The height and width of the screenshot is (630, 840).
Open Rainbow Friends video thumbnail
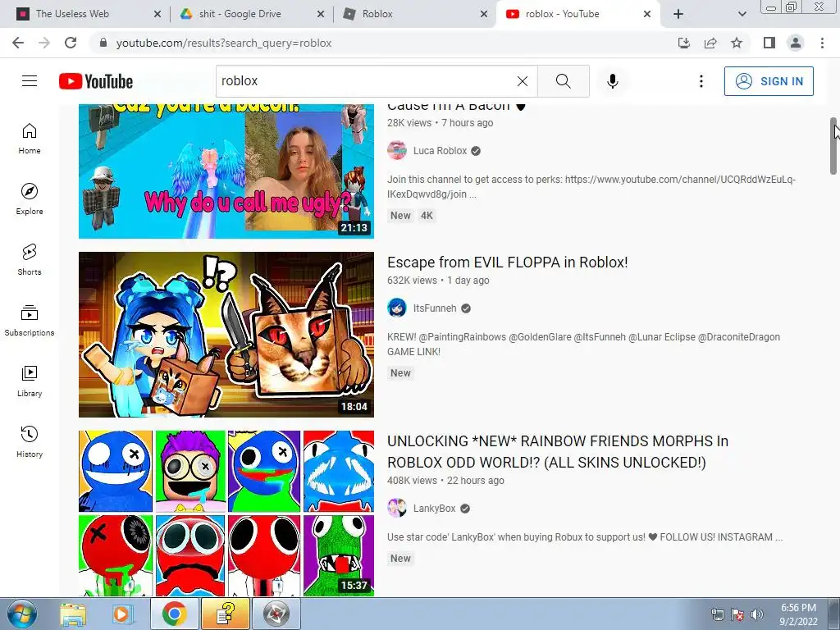(226, 514)
